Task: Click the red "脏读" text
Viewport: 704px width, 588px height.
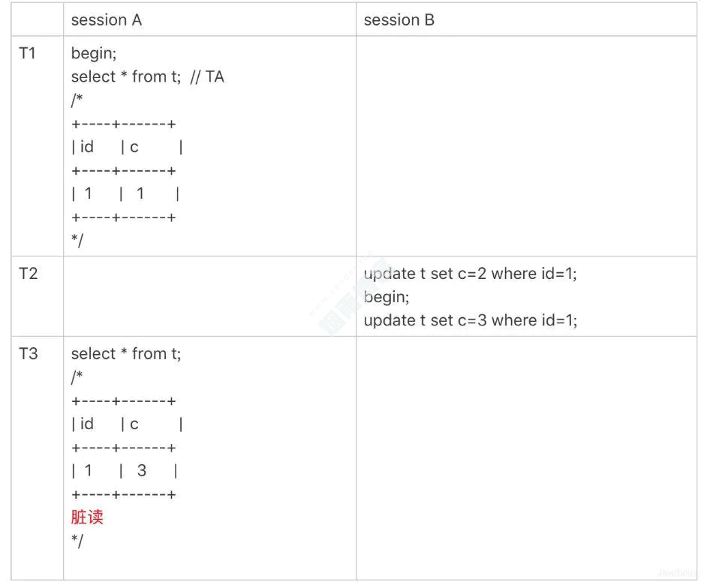Action: [87, 517]
